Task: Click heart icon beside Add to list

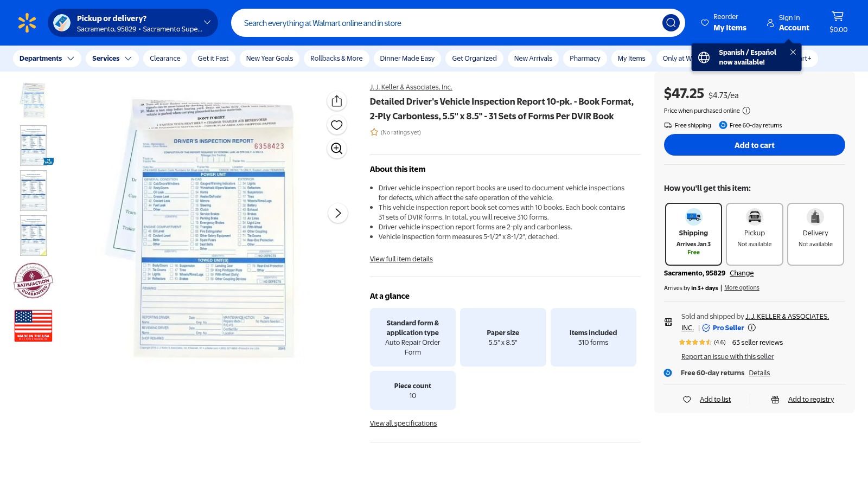Action: [x=687, y=400]
